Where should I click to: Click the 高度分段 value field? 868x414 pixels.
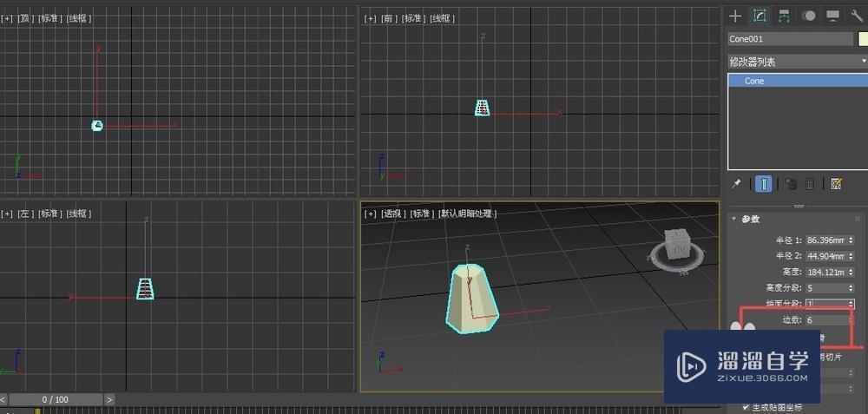click(826, 288)
